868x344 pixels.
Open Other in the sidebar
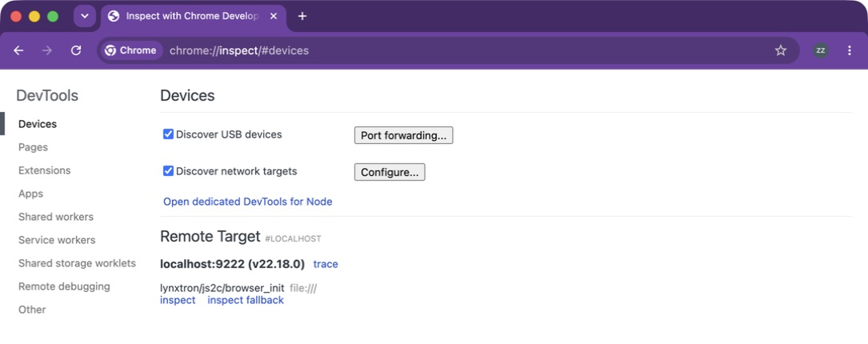click(x=32, y=310)
